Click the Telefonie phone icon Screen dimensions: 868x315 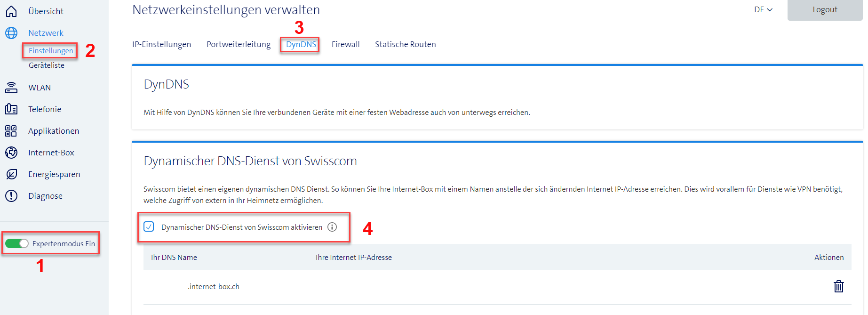tap(11, 109)
